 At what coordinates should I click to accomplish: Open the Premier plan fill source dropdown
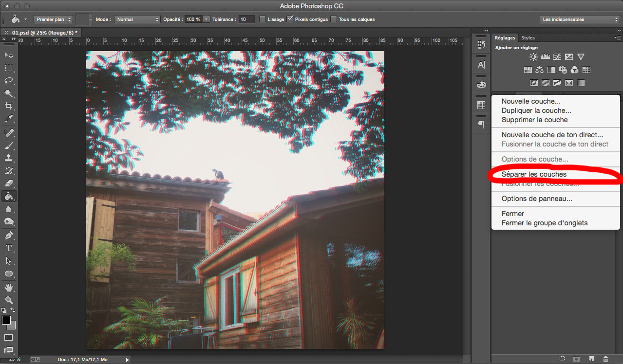[x=53, y=19]
